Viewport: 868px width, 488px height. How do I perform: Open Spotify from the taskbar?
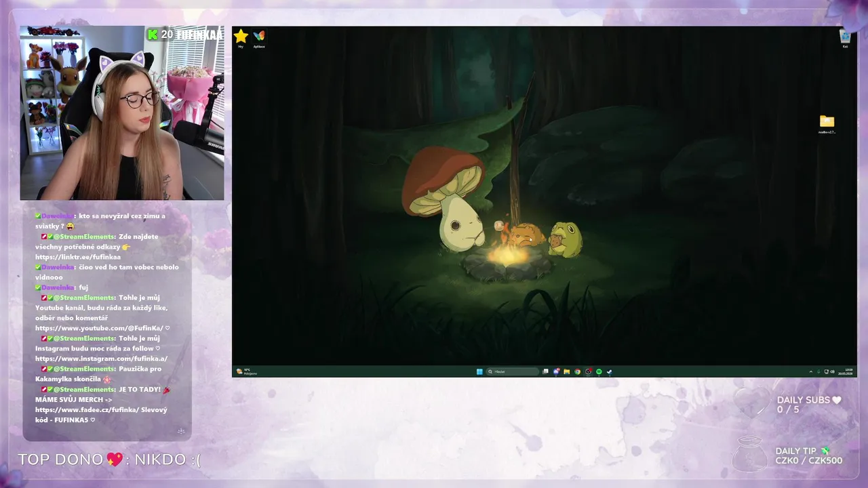click(599, 371)
